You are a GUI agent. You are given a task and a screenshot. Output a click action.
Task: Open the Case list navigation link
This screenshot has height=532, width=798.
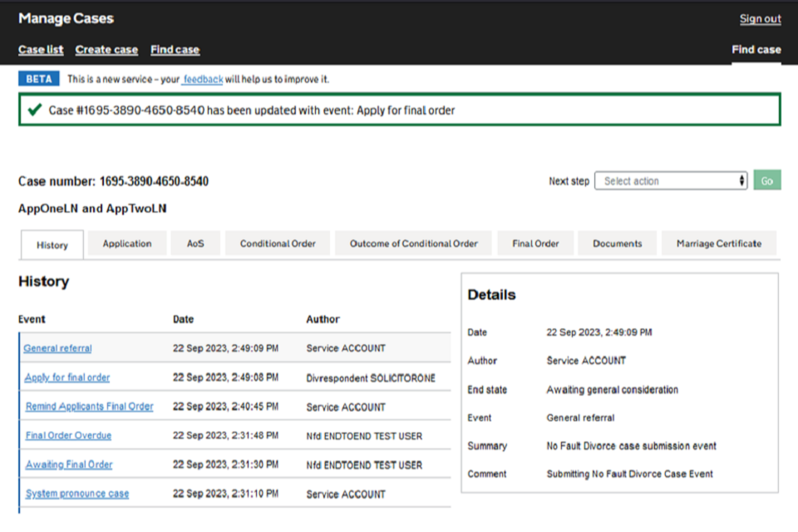pos(41,50)
